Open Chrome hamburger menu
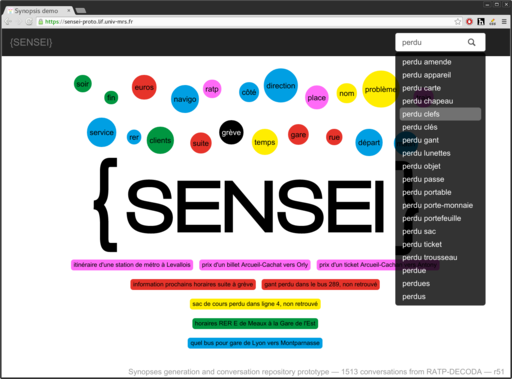Image resolution: width=512 pixels, height=379 pixels. click(x=504, y=22)
